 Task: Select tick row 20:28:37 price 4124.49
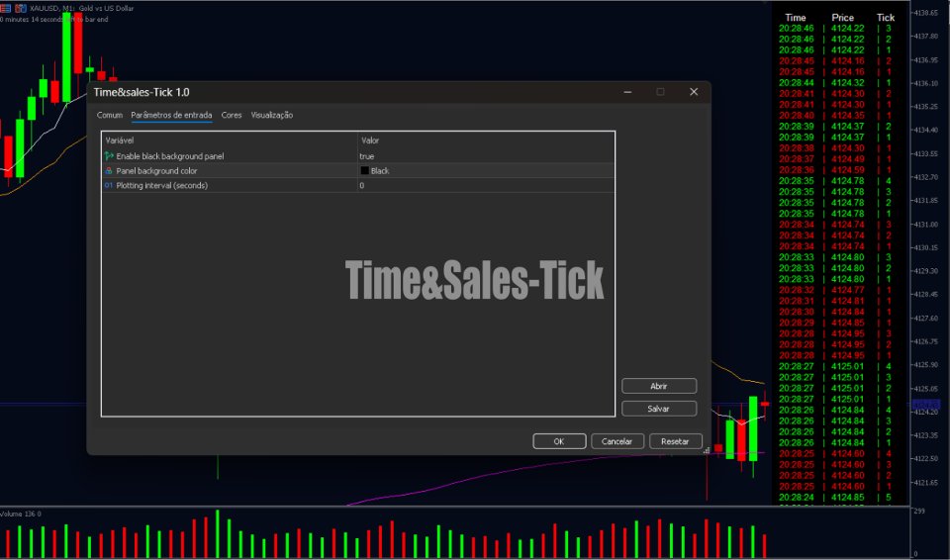[x=835, y=159]
